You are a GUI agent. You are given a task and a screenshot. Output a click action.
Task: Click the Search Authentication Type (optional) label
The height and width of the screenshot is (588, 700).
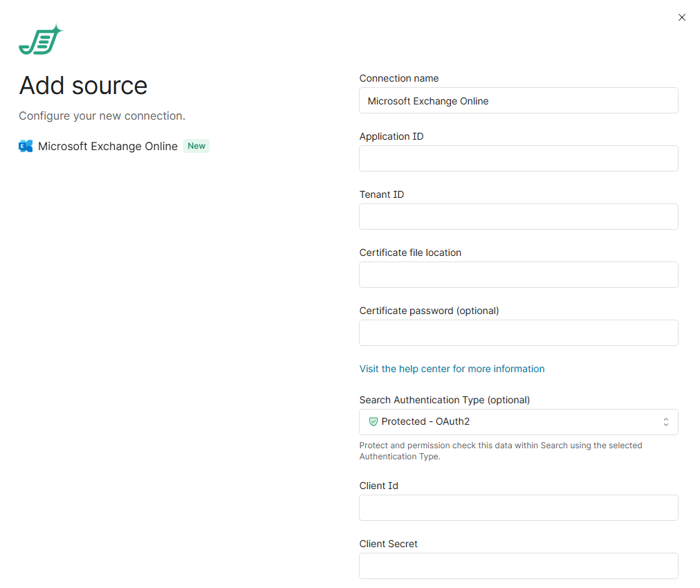(444, 400)
